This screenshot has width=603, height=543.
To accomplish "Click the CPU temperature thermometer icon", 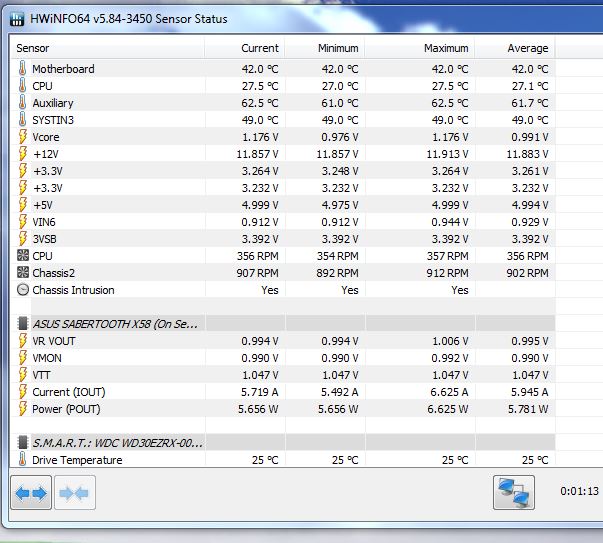I will tap(22, 86).
